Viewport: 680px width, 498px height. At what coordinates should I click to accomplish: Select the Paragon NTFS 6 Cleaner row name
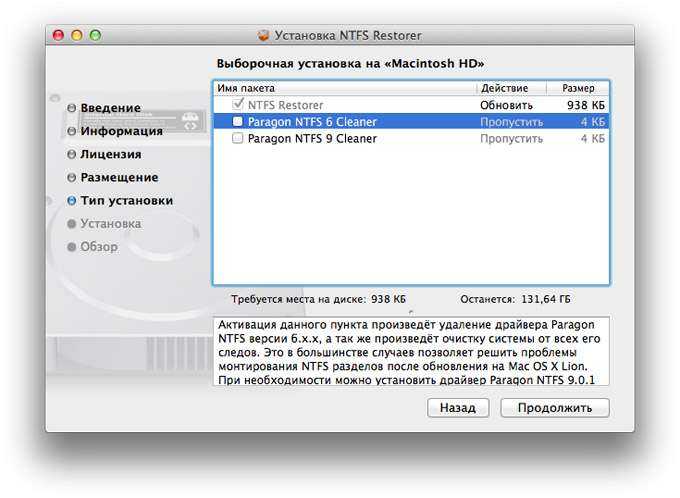[x=312, y=122]
